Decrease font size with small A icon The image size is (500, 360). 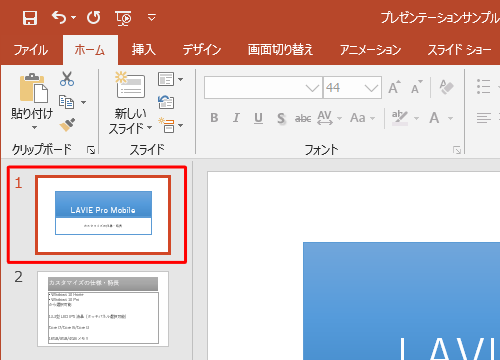[416, 88]
